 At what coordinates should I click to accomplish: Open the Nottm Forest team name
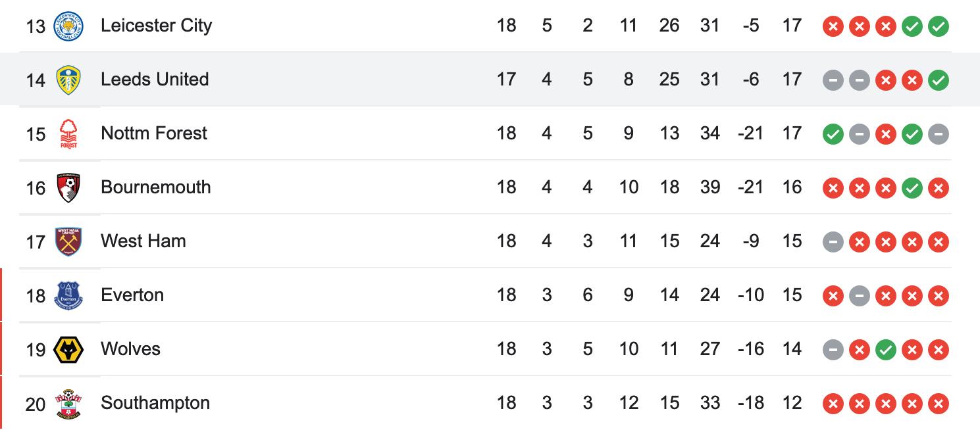pyautogui.click(x=154, y=133)
